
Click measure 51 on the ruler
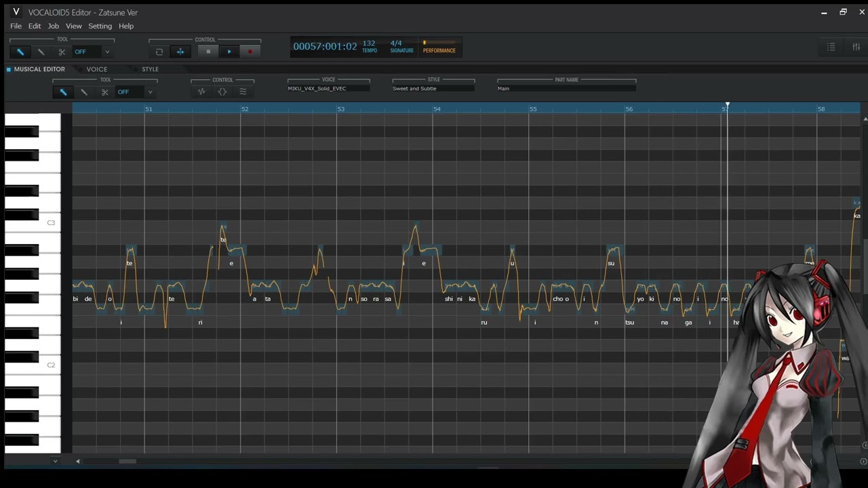coord(149,109)
